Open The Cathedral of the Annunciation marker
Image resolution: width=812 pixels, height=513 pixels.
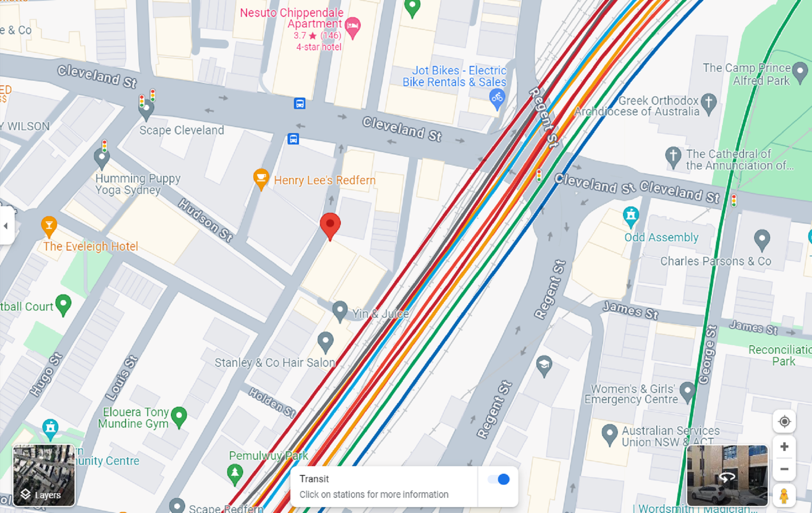[673, 157]
